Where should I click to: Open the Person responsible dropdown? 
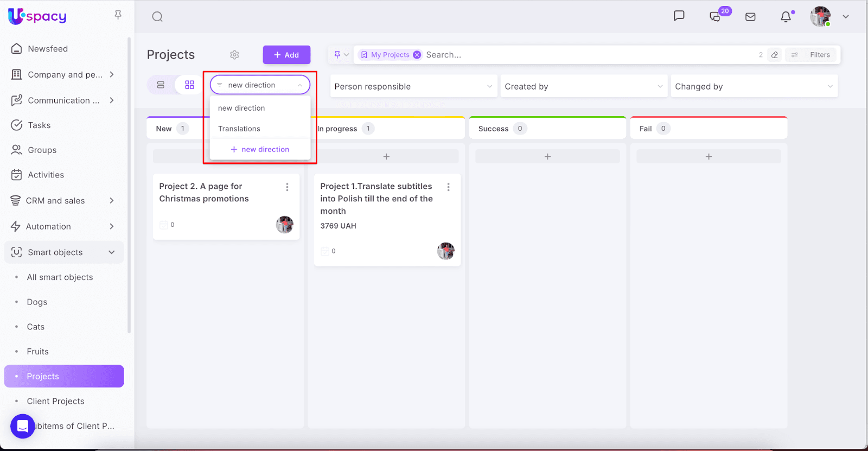pyautogui.click(x=413, y=86)
